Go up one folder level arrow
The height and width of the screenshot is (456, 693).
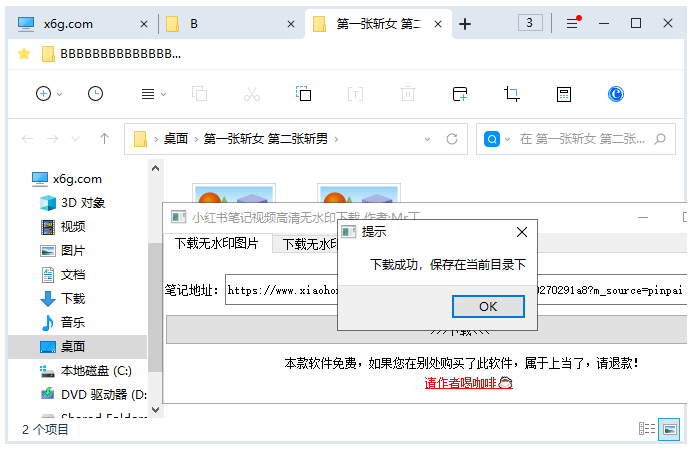tap(104, 139)
